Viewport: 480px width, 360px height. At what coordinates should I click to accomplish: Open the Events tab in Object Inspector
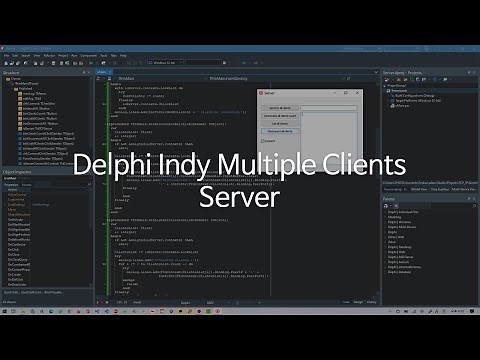point(26,185)
